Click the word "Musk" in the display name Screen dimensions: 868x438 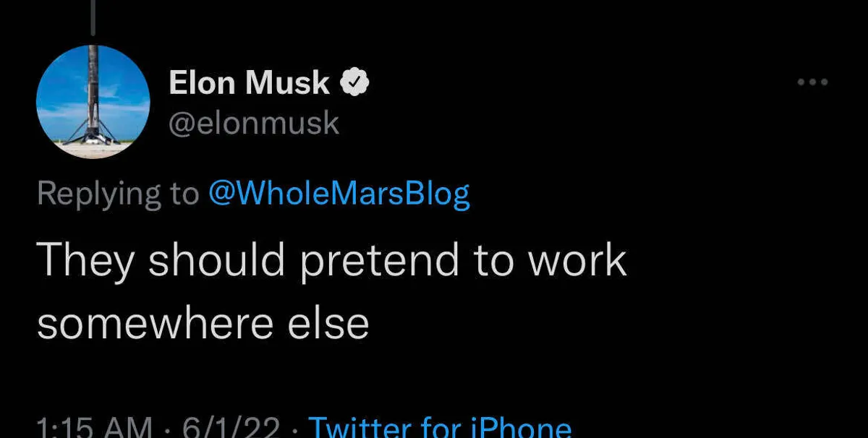288,84
